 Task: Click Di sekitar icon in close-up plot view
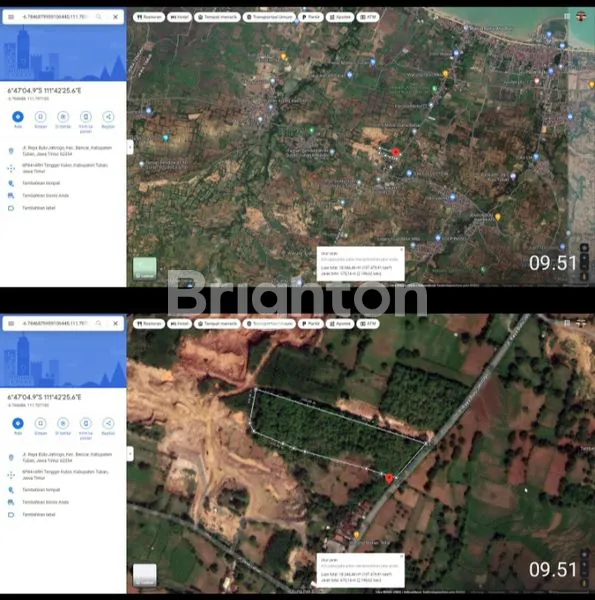point(63,423)
